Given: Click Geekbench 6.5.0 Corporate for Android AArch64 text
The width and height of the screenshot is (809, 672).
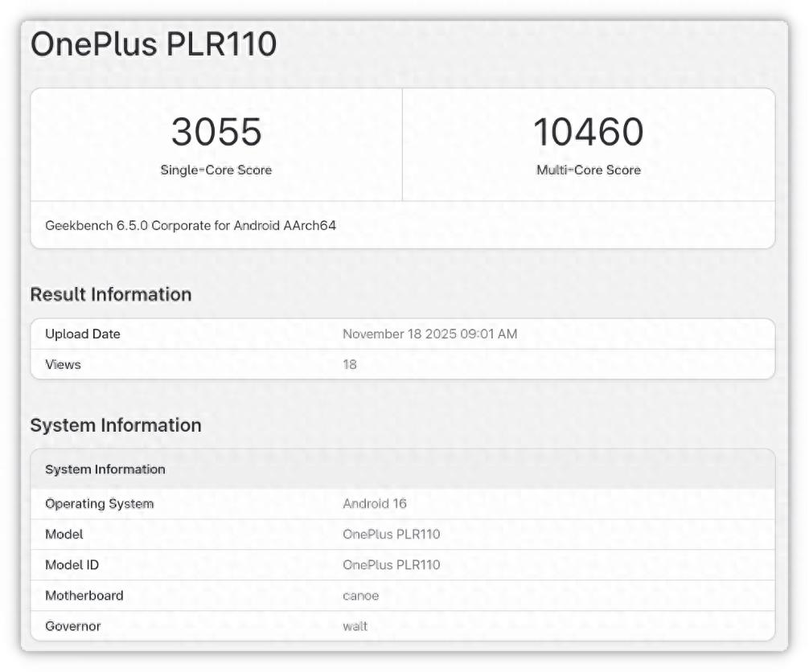Looking at the screenshot, I should point(191,225).
